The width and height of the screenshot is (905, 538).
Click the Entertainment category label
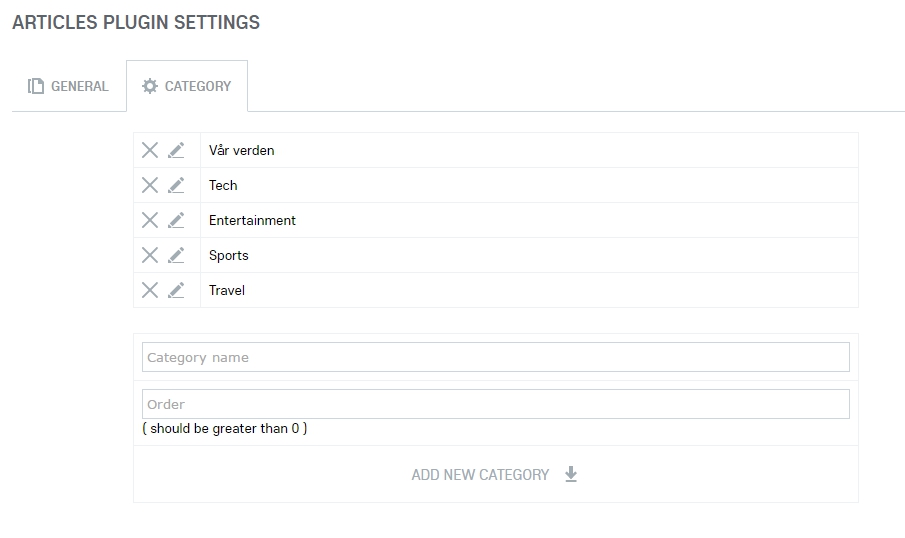click(x=252, y=220)
